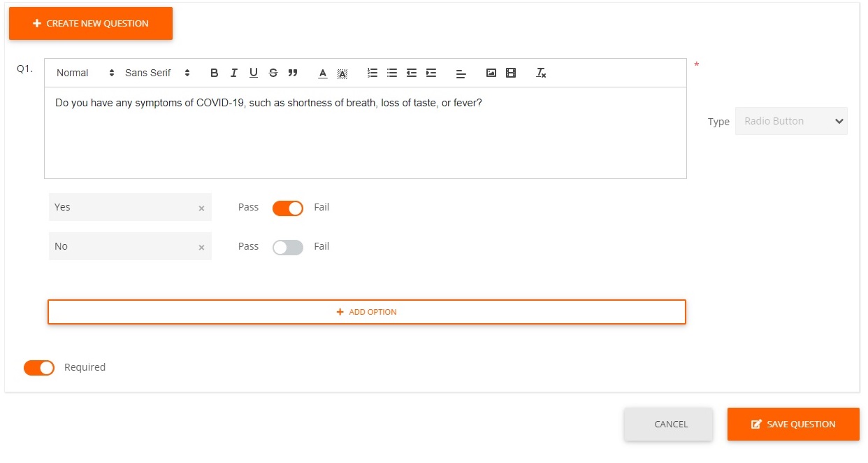Insert a video into question
868x463 pixels.
coord(511,73)
